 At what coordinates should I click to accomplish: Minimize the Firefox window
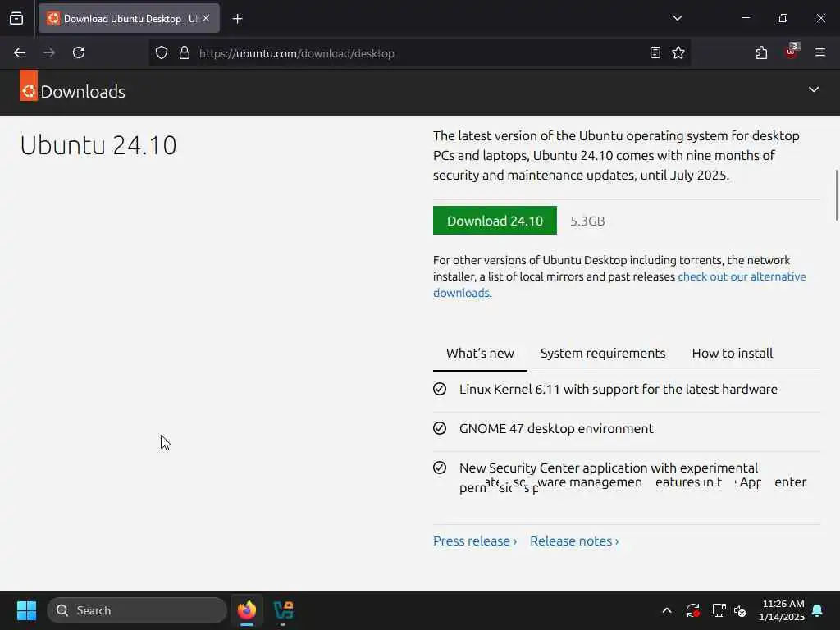click(x=746, y=18)
